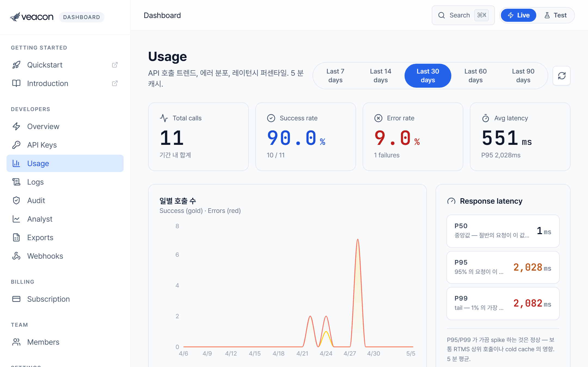Click the Members people icon
The image size is (588, 367).
16,342
